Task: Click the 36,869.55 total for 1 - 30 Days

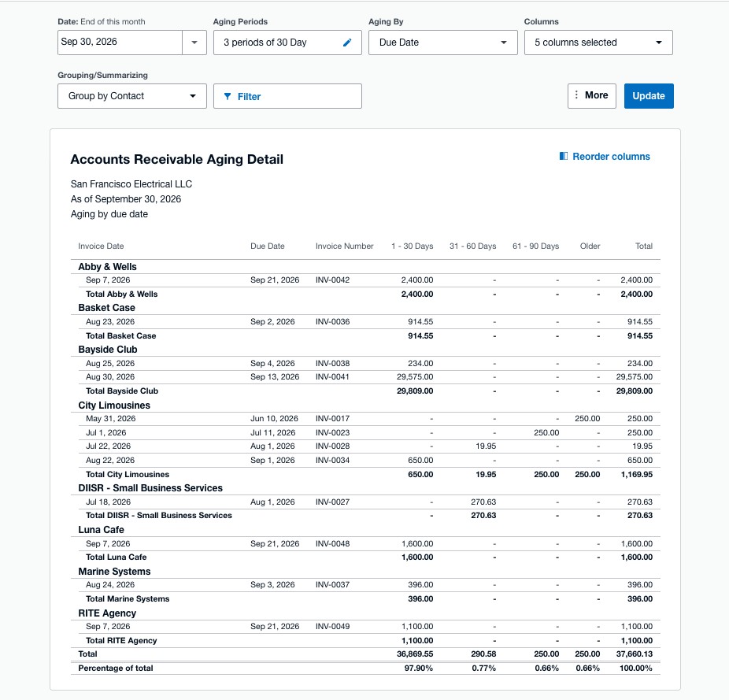Action: (x=415, y=654)
